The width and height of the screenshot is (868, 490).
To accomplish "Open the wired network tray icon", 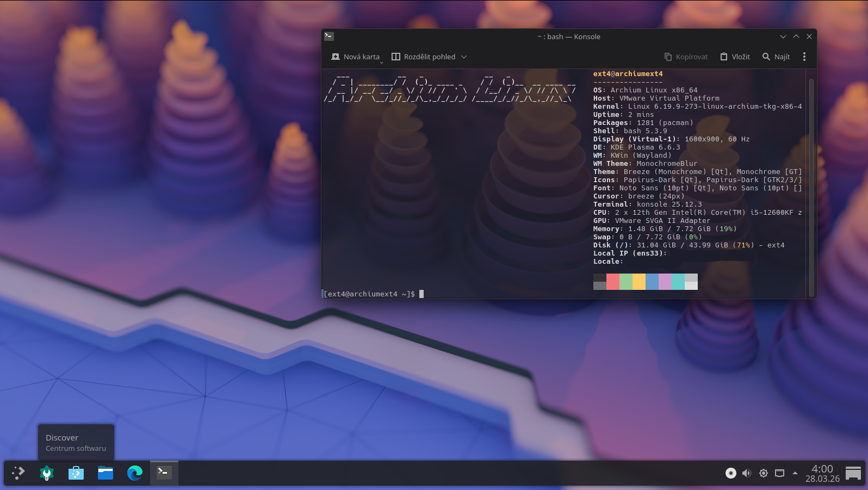I will [x=779, y=473].
